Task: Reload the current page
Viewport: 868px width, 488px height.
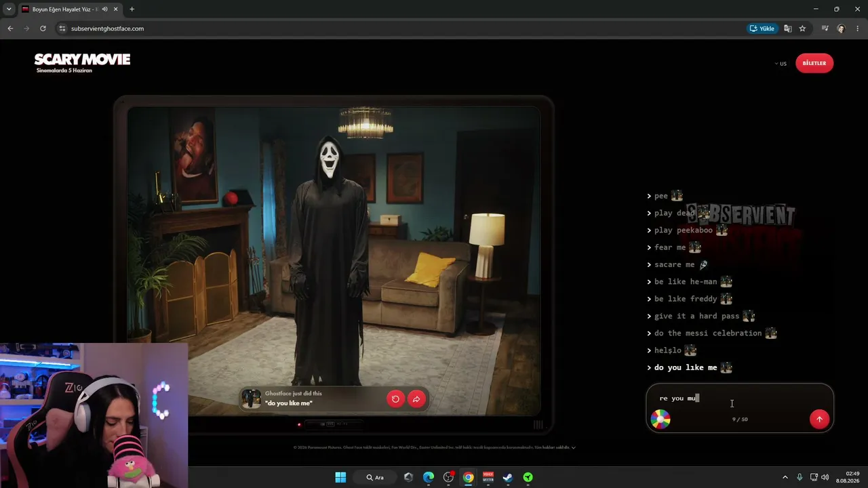Action: 43,28
